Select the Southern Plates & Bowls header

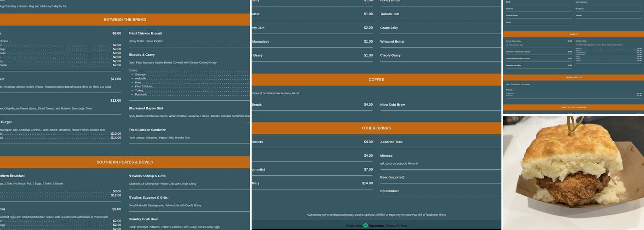tap(125, 162)
